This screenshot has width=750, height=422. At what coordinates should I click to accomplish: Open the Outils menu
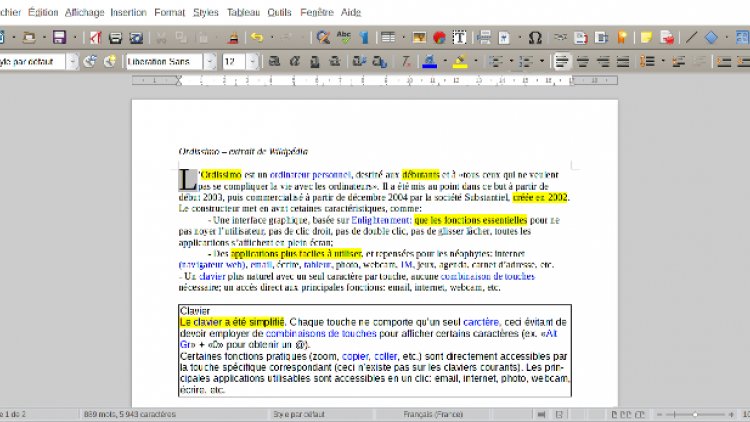pyautogui.click(x=279, y=12)
